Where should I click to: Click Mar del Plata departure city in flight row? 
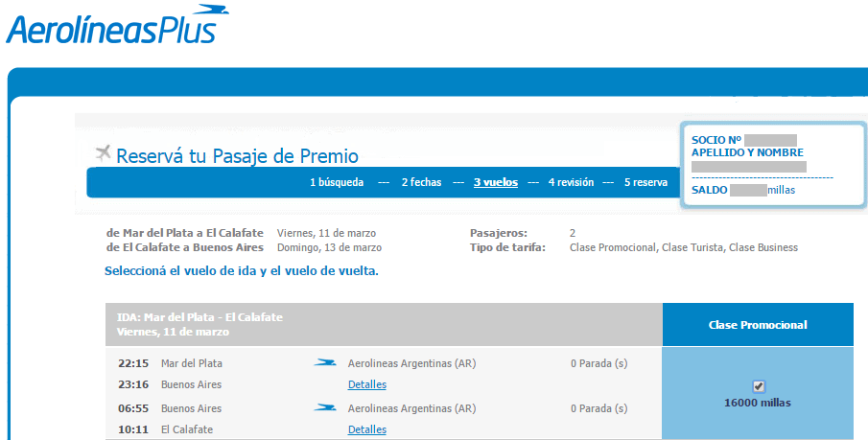192,363
